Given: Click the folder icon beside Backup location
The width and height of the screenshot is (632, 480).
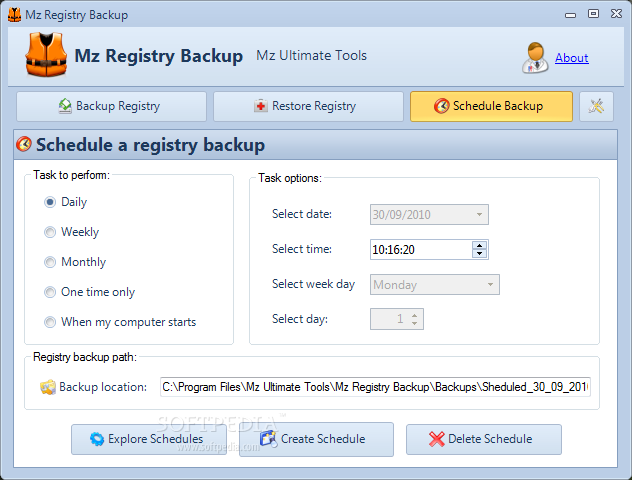Looking at the screenshot, I should 48,387.
